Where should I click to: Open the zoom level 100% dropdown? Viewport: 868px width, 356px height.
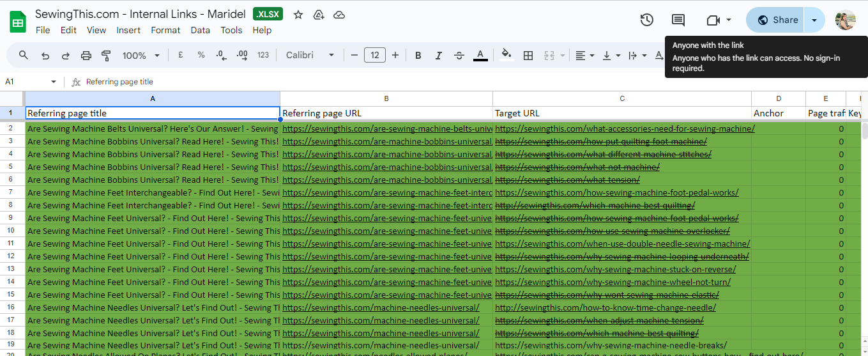click(141, 56)
